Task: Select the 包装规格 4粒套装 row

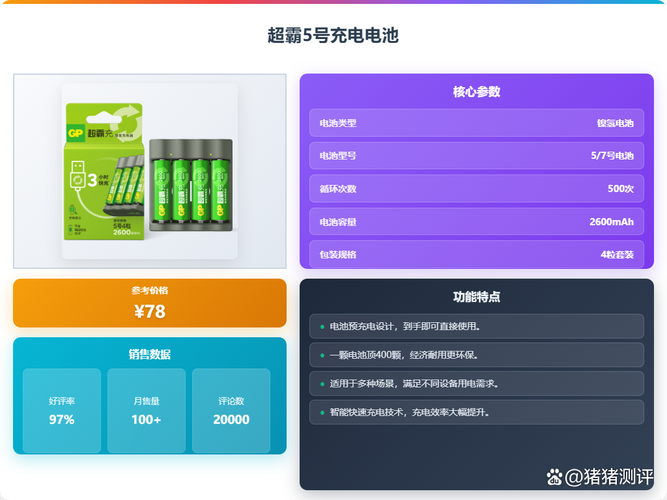Action: click(476, 254)
